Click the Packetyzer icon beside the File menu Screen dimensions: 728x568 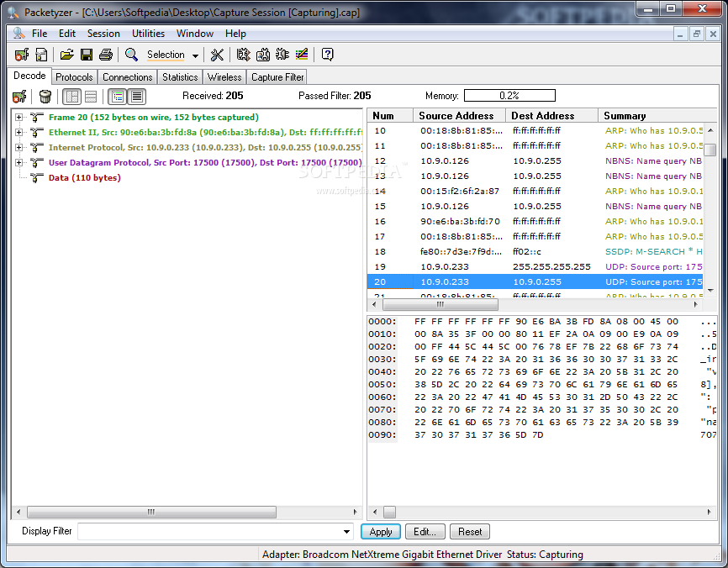(18, 34)
